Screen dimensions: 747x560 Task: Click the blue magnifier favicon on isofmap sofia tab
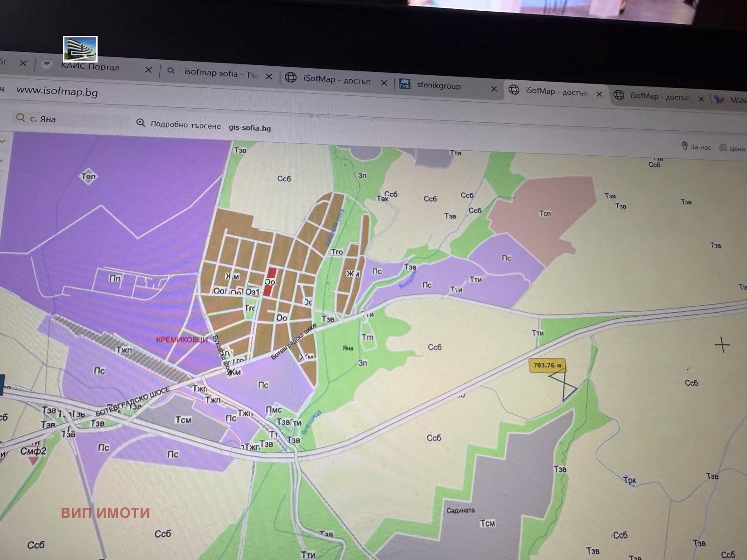point(171,71)
